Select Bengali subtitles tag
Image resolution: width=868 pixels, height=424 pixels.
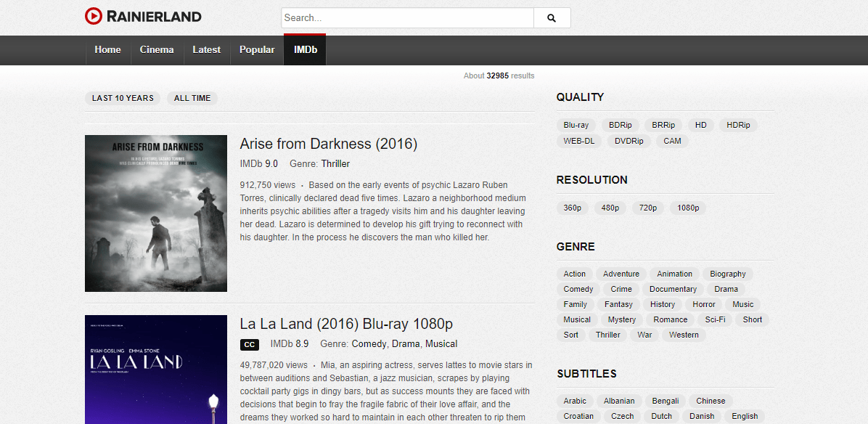coord(666,401)
